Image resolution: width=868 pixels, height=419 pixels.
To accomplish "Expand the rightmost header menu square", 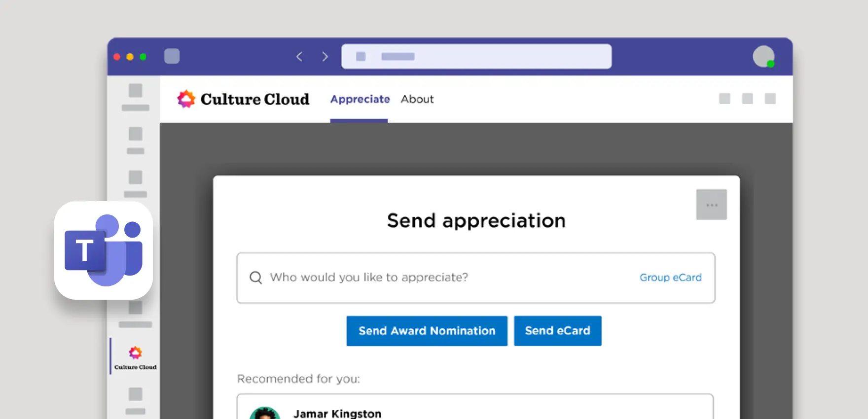I will click(770, 99).
